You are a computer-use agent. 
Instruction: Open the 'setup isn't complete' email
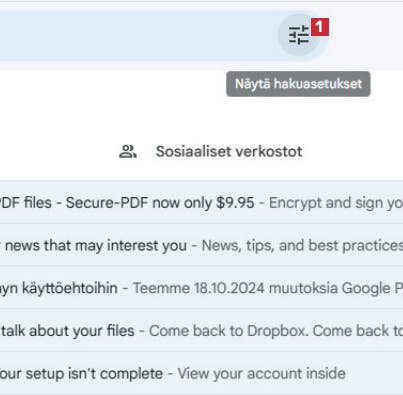201,373
